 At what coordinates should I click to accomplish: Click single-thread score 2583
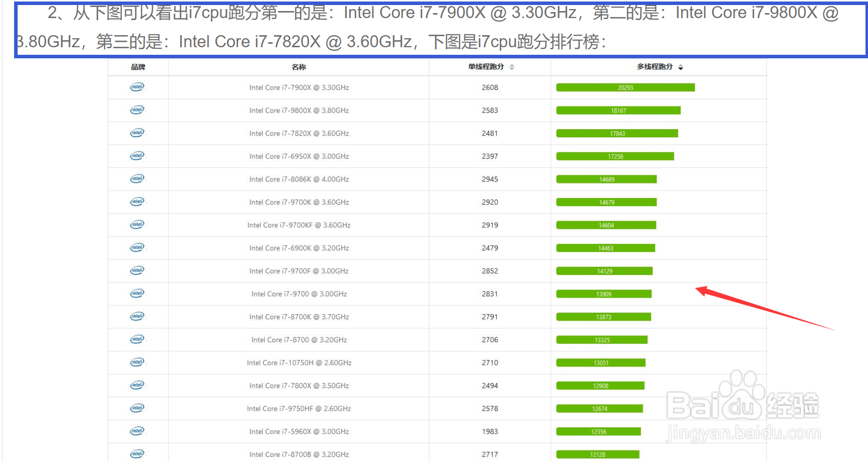(x=490, y=111)
